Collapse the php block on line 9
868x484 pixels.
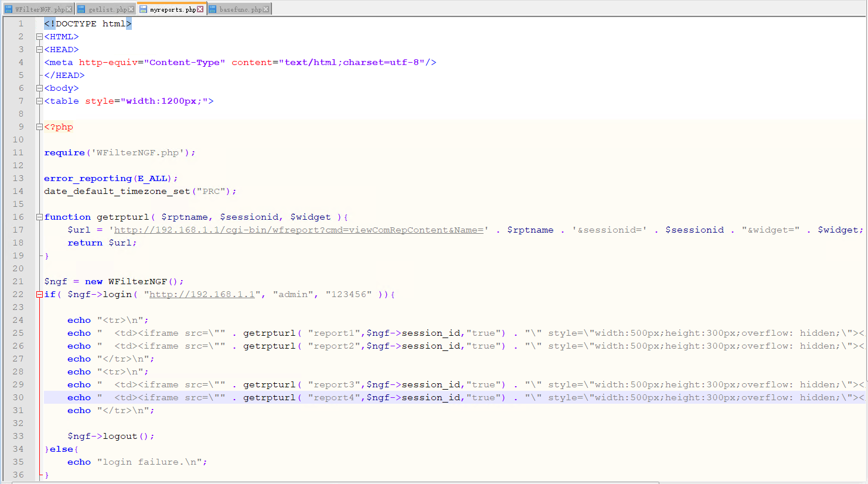39,127
